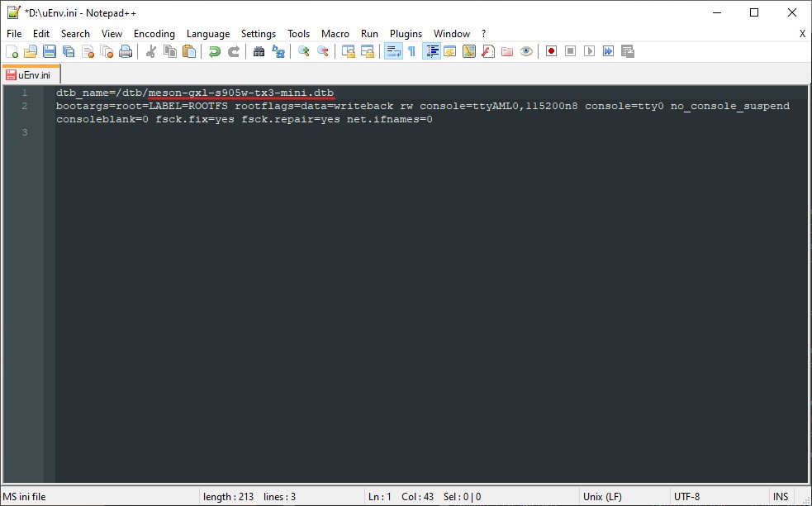Open the Macro menu
Viewport: 812px width, 506px height.
[x=335, y=34]
